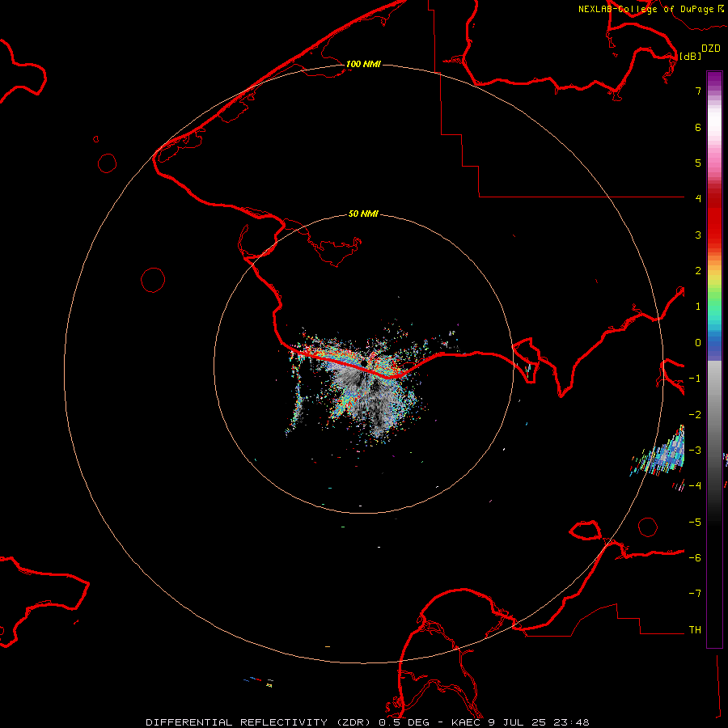Click the '-7' value on the color scale
This screenshot has height=728, width=728.
pos(695,594)
